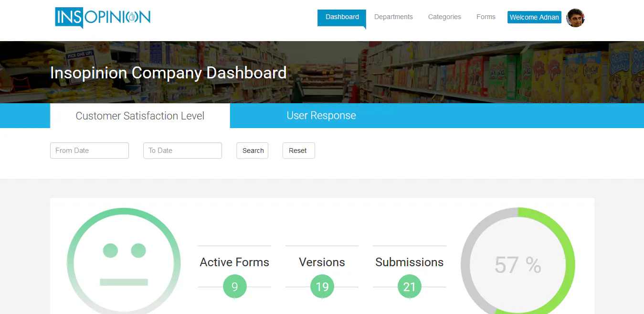Image resolution: width=644 pixels, height=314 pixels.
Task: Click the Welcome Adnan button
Action: (x=534, y=17)
